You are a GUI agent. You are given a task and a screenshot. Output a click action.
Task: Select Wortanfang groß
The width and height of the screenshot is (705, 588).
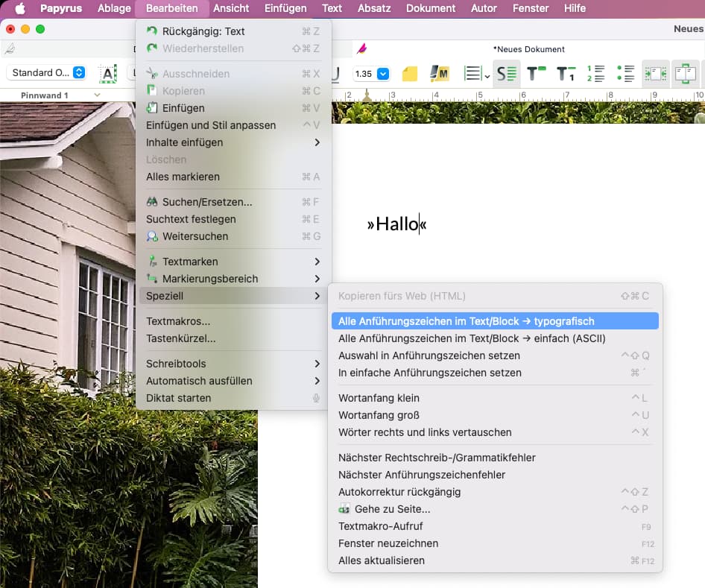point(495,415)
